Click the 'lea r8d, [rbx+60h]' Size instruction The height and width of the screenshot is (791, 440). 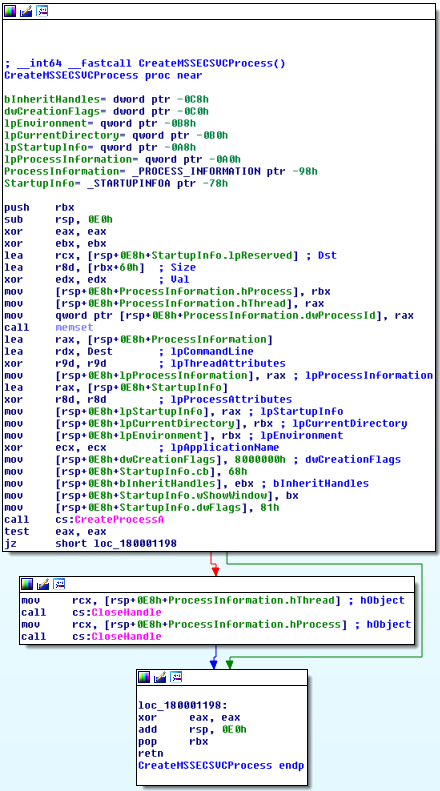[x=100, y=267]
